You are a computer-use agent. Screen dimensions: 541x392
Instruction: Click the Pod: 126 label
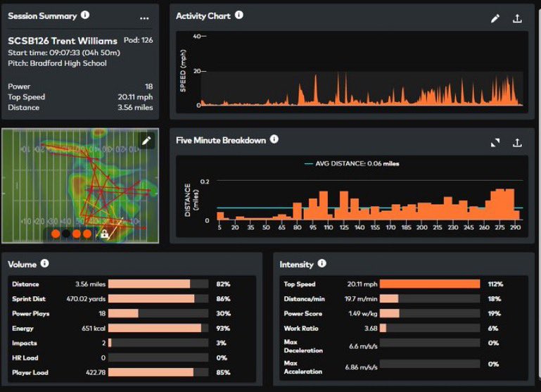pyautogui.click(x=138, y=40)
